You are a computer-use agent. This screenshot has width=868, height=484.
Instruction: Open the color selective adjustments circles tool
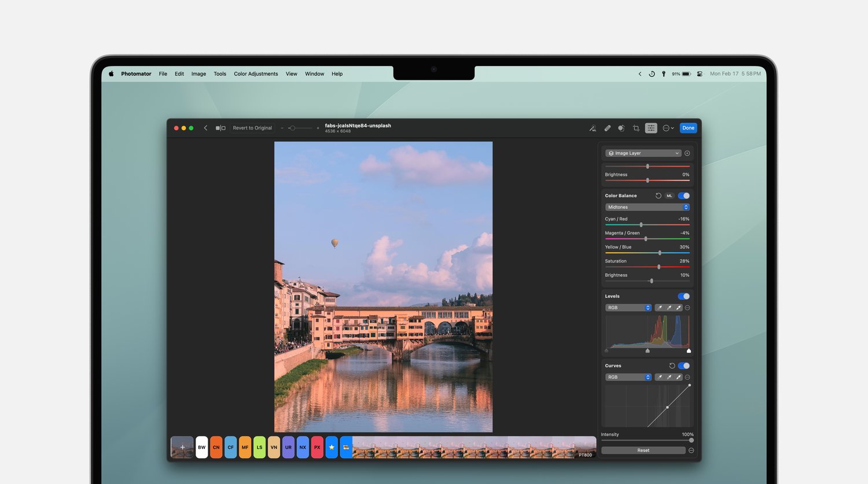[621, 128]
